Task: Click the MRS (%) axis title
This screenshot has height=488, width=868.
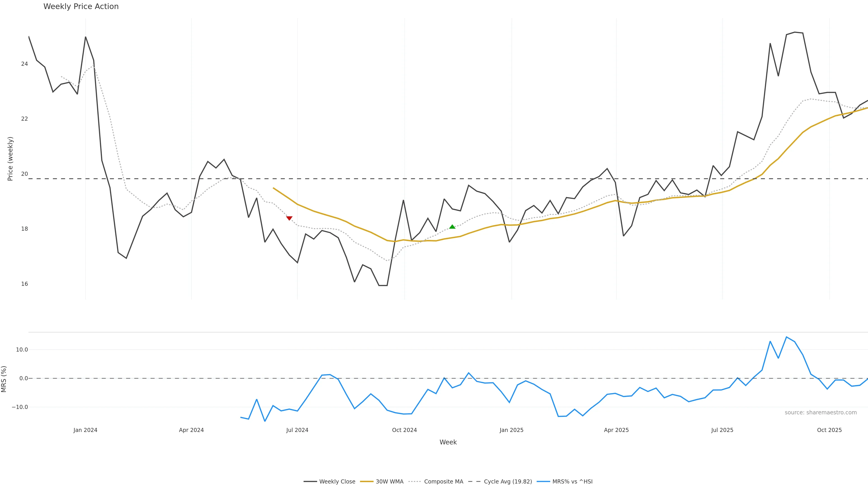Action: click(4, 379)
